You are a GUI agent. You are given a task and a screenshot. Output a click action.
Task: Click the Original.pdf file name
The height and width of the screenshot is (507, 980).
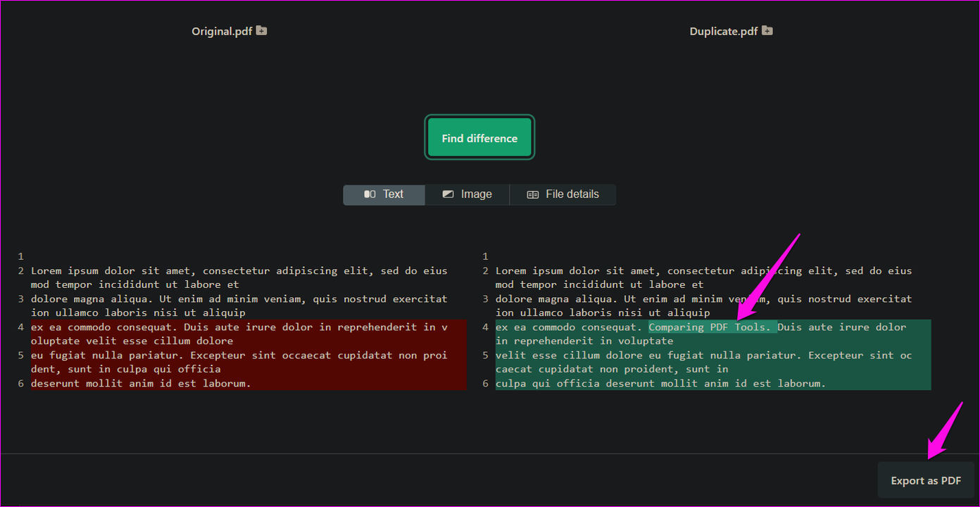(x=222, y=32)
